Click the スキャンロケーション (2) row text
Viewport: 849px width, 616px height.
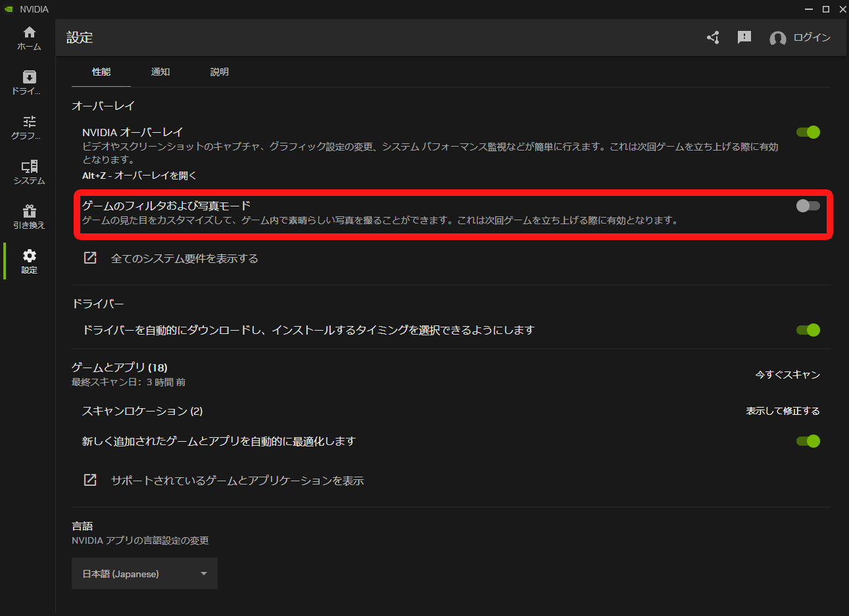tap(142, 411)
